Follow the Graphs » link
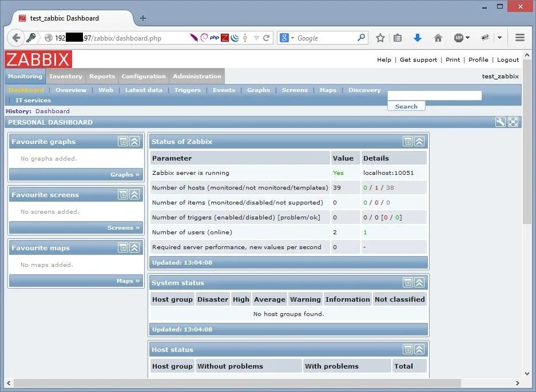The height and width of the screenshot is (392, 536). click(125, 174)
